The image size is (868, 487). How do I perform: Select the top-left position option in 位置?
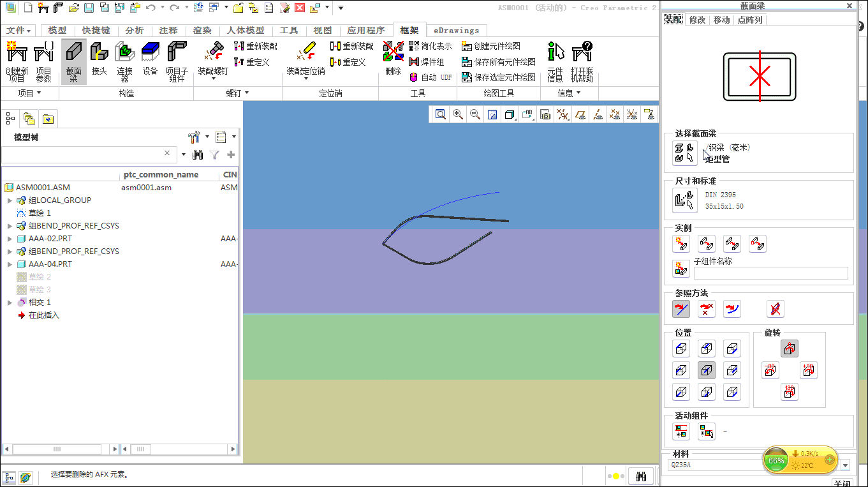[681, 348]
